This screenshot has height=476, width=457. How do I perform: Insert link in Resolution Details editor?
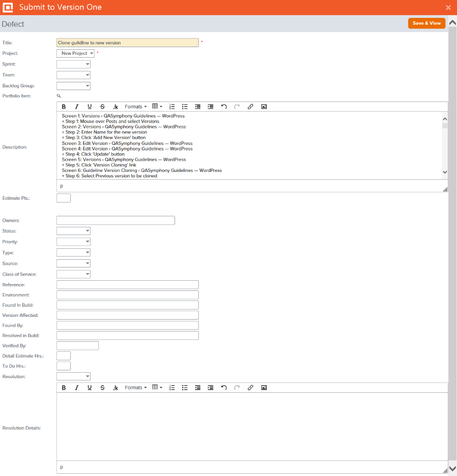click(250, 388)
